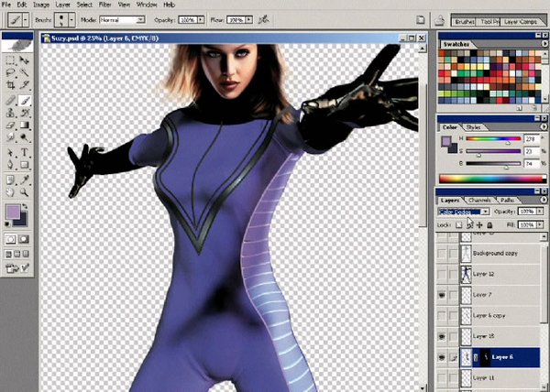Click the lock all padlock icon
Viewport: 550px width, 392px height.
click(490, 223)
